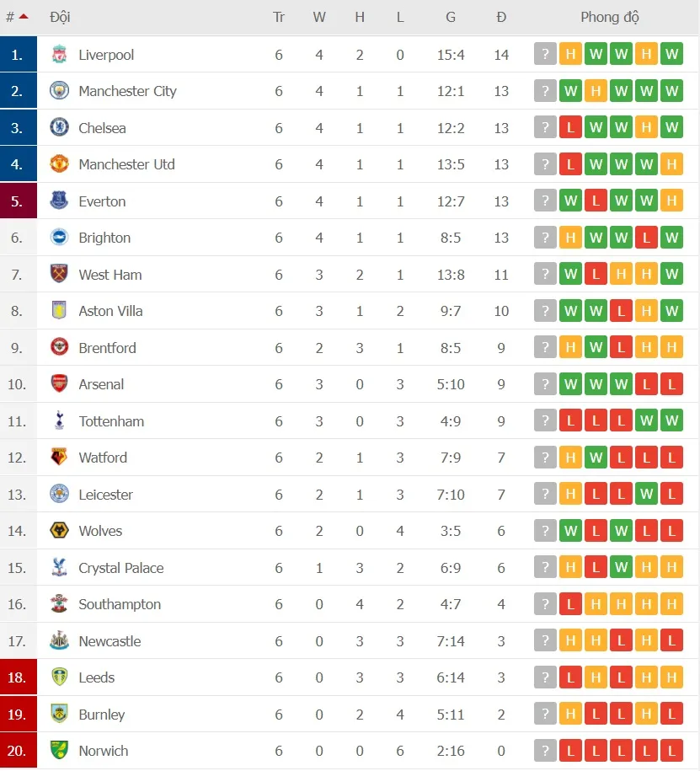Click the red L square in Norwich's form row
The image size is (700, 771).
(x=570, y=751)
